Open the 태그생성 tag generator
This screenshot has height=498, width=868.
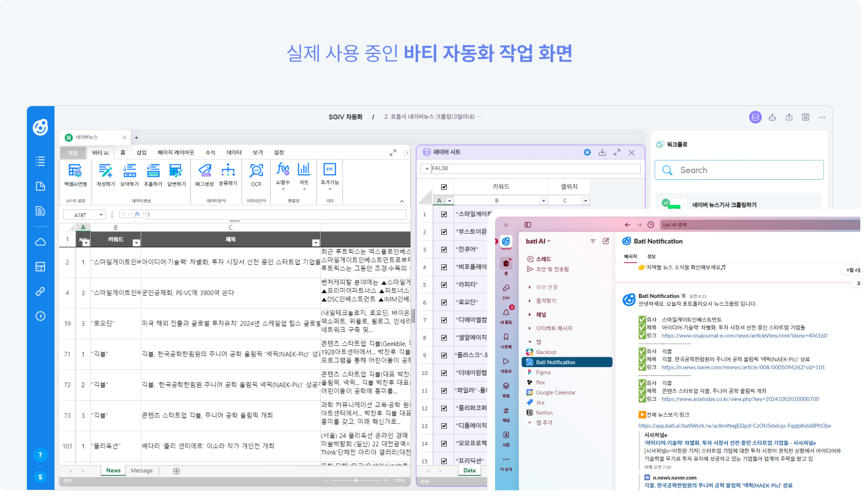click(205, 175)
